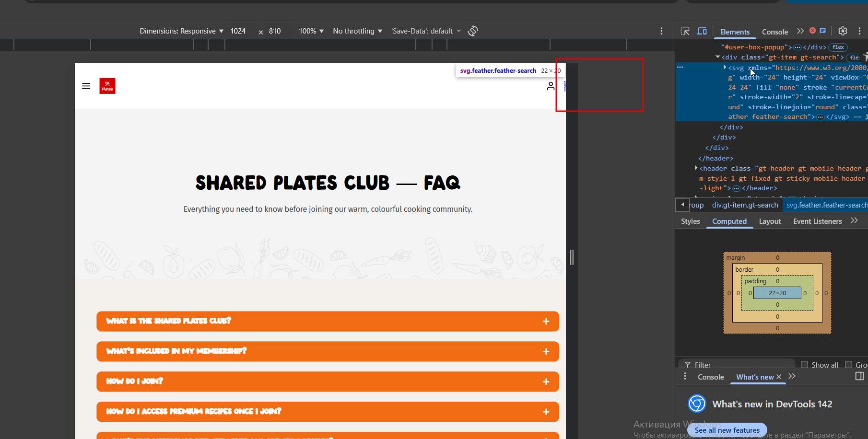Open the Event Listeners tab

(x=818, y=221)
